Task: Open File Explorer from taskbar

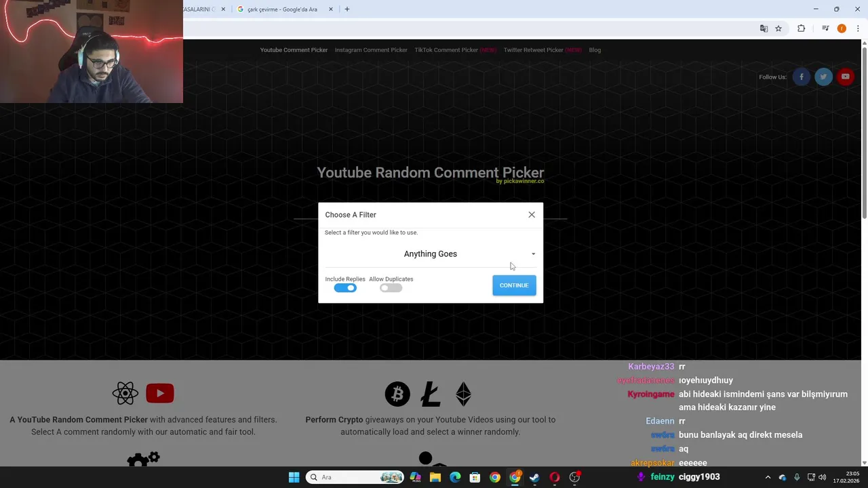Action: pyautogui.click(x=435, y=477)
